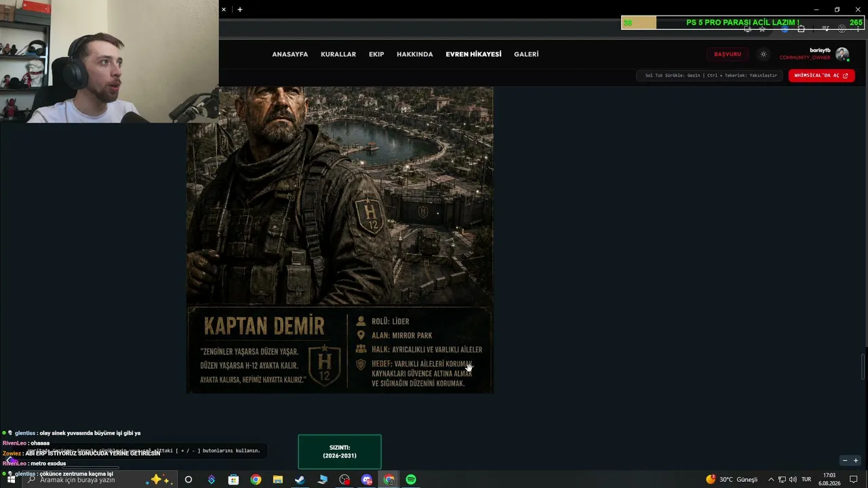Click the red BAŞVURU button
This screenshot has height=488, width=868.
(x=728, y=54)
